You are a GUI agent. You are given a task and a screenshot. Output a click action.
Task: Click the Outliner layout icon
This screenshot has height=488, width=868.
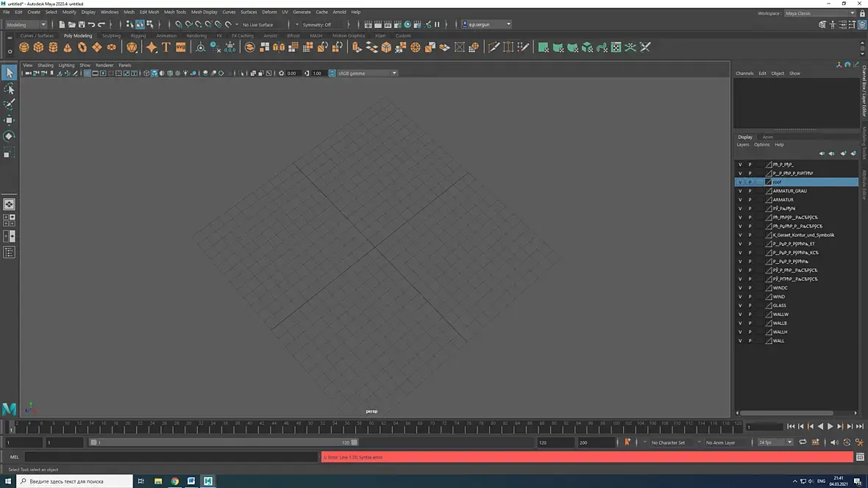(9, 252)
